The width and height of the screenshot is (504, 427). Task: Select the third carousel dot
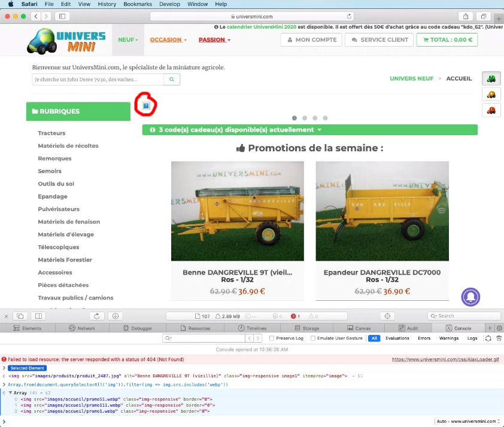tap(315, 118)
